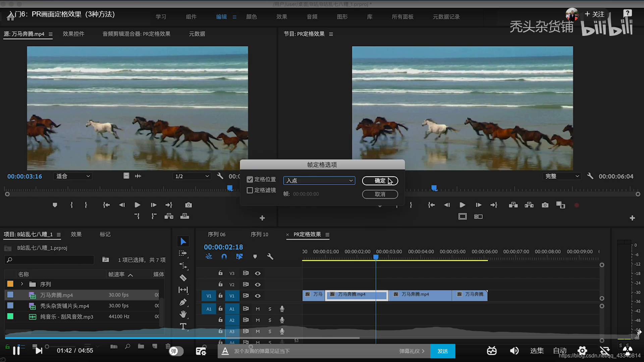The image size is (644, 362).
Task: Click Export Frame camera icon in Program monitor
Action: pyautogui.click(x=545, y=205)
